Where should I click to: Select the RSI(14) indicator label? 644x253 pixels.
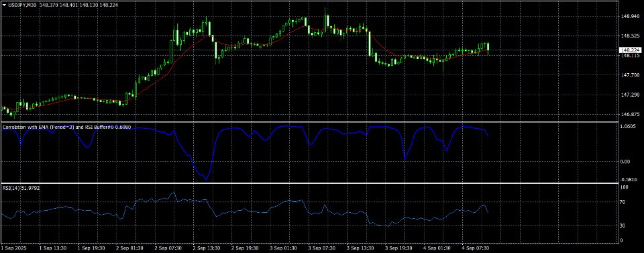pyautogui.click(x=21, y=188)
